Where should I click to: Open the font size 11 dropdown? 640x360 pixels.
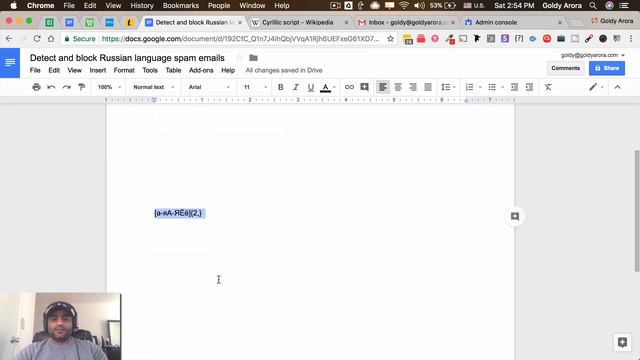[255, 87]
